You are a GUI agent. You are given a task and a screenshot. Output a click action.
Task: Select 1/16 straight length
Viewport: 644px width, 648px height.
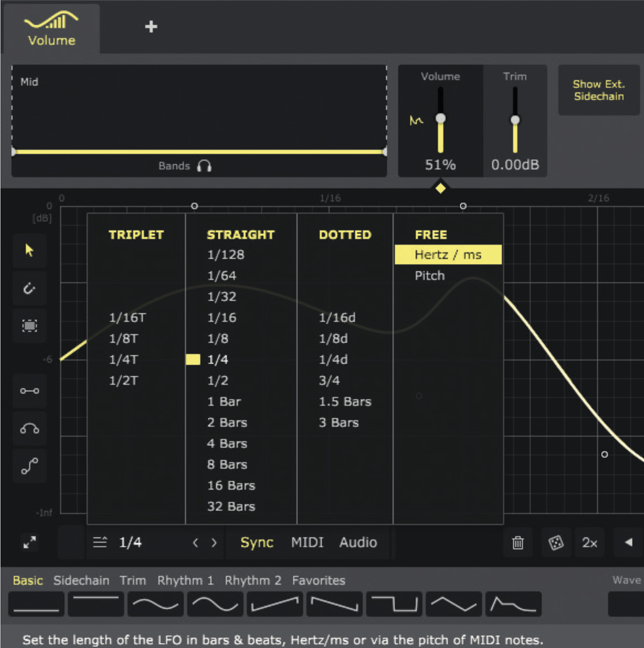[x=222, y=318]
